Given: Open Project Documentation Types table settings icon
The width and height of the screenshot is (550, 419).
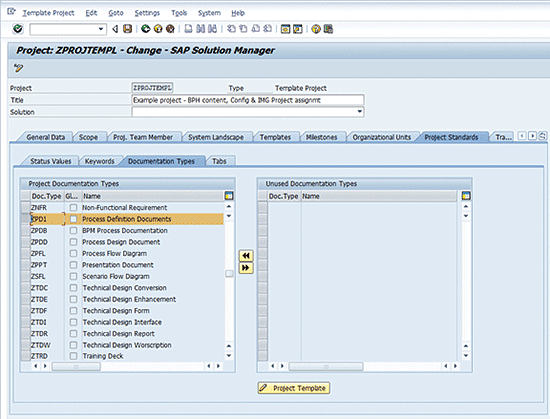Looking at the screenshot, I should (x=229, y=196).
